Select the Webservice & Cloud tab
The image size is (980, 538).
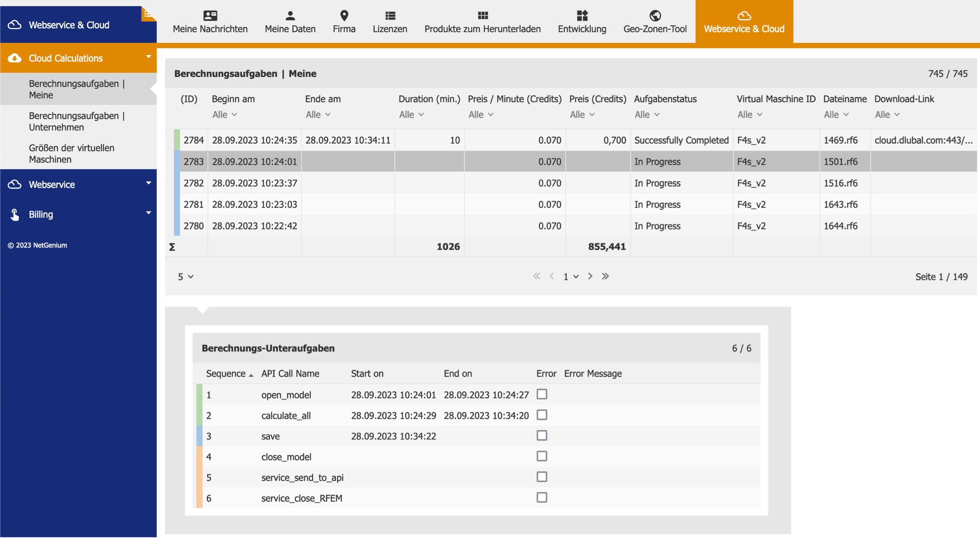click(744, 22)
